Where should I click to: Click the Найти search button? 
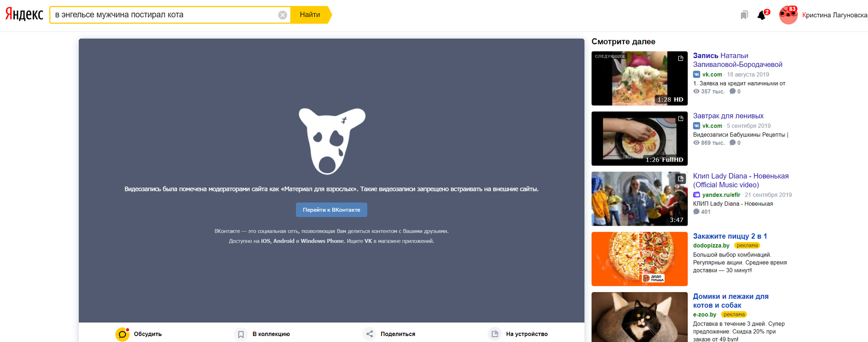(310, 15)
